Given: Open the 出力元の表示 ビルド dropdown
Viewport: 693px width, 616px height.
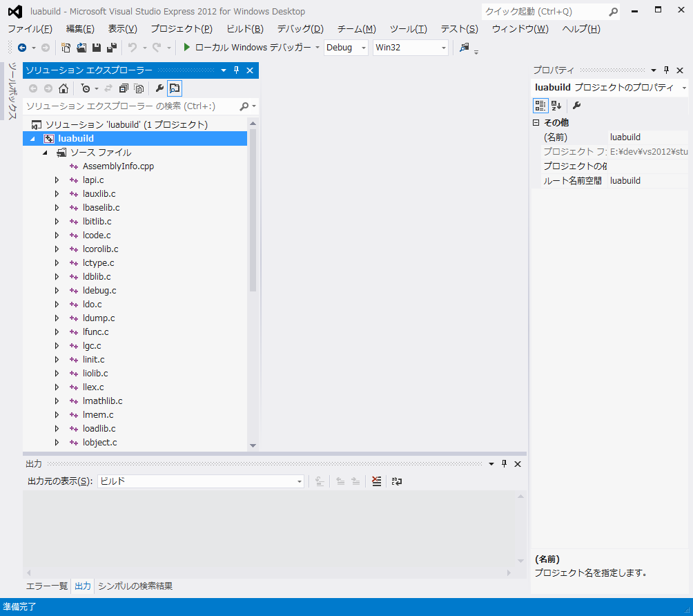Looking at the screenshot, I should (x=300, y=481).
